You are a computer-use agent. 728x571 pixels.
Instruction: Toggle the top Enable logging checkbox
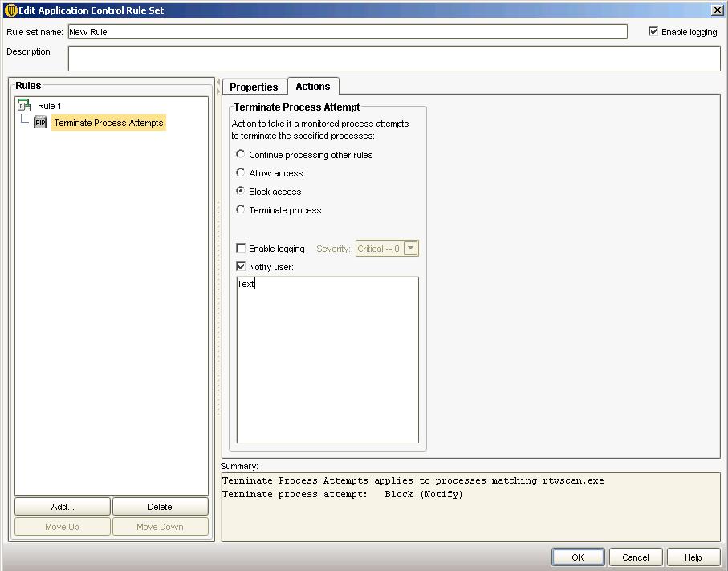653,31
